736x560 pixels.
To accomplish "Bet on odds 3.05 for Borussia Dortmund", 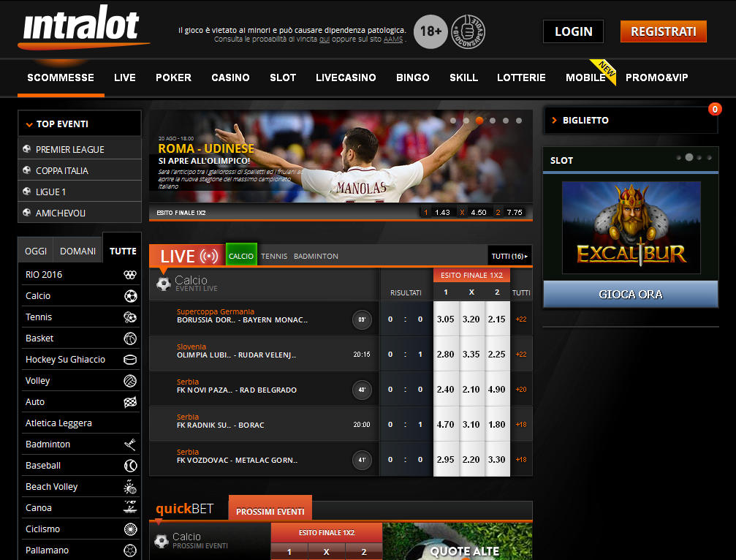I will click(x=445, y=319).
